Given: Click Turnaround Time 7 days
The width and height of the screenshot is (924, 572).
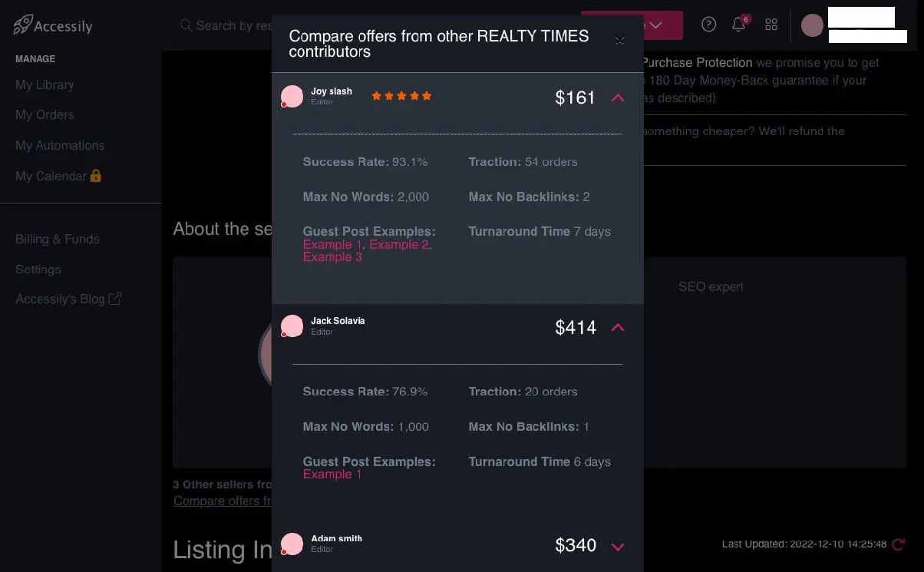Looking at the screenshot, I should point(540,231).
